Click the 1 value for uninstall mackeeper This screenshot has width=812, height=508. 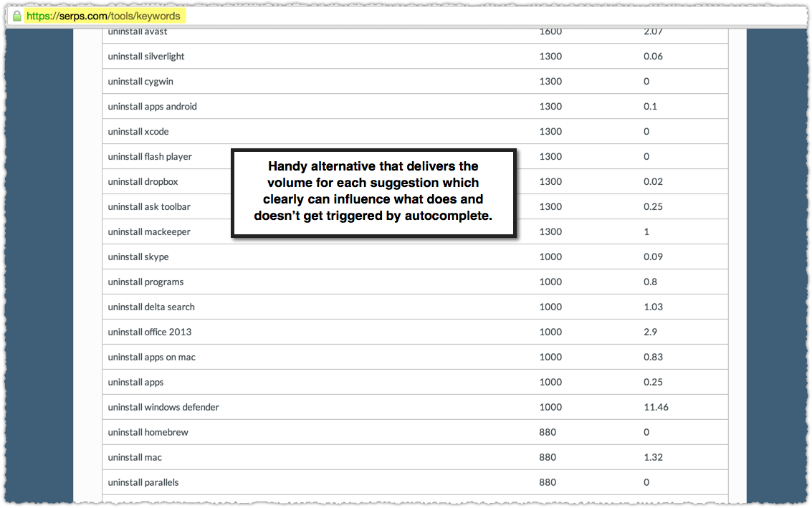click(646, 232)
